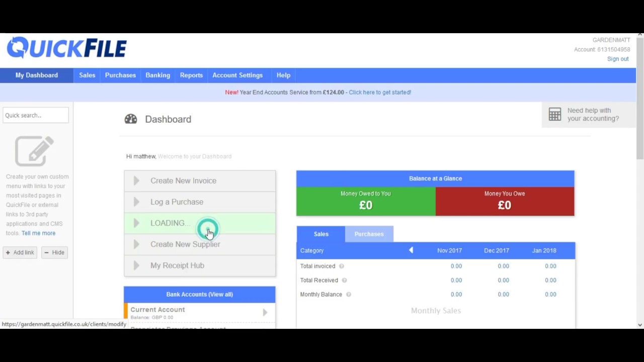Click help icon next to Monthly Balance
The image size is (644, 362).
coord(349,295)
